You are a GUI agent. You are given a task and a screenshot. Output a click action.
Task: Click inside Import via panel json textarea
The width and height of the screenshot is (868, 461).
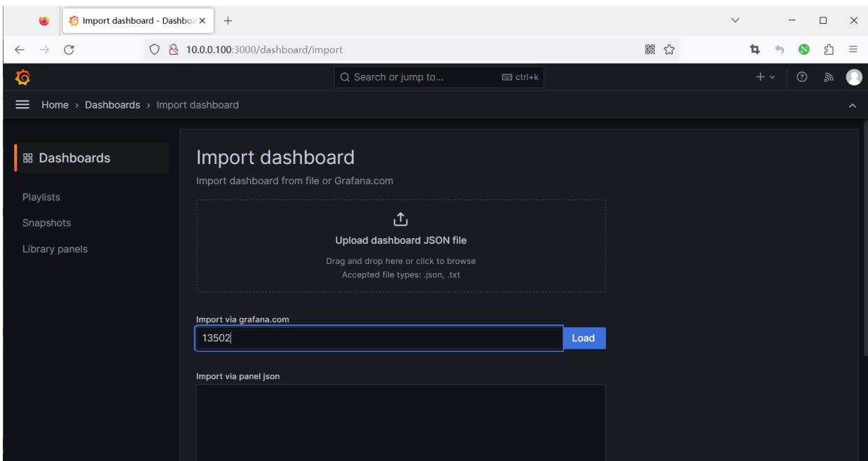click(x=401, y=422)
